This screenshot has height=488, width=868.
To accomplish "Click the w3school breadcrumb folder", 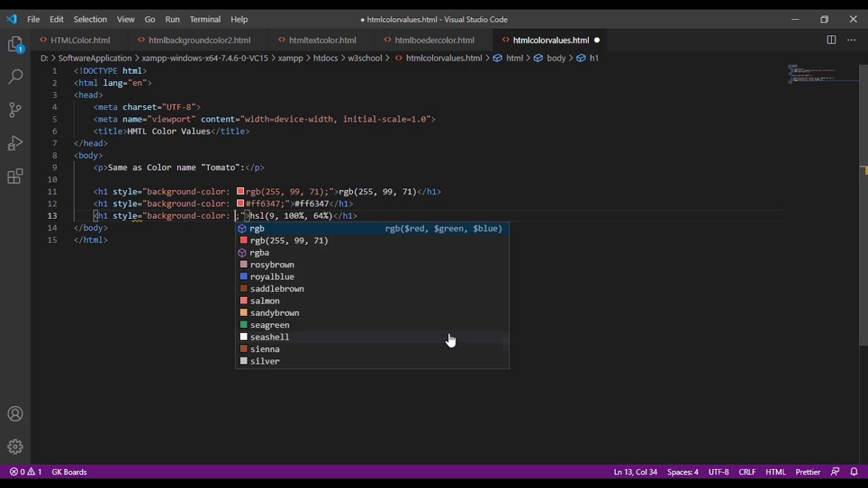I will (x=365, y=58).
